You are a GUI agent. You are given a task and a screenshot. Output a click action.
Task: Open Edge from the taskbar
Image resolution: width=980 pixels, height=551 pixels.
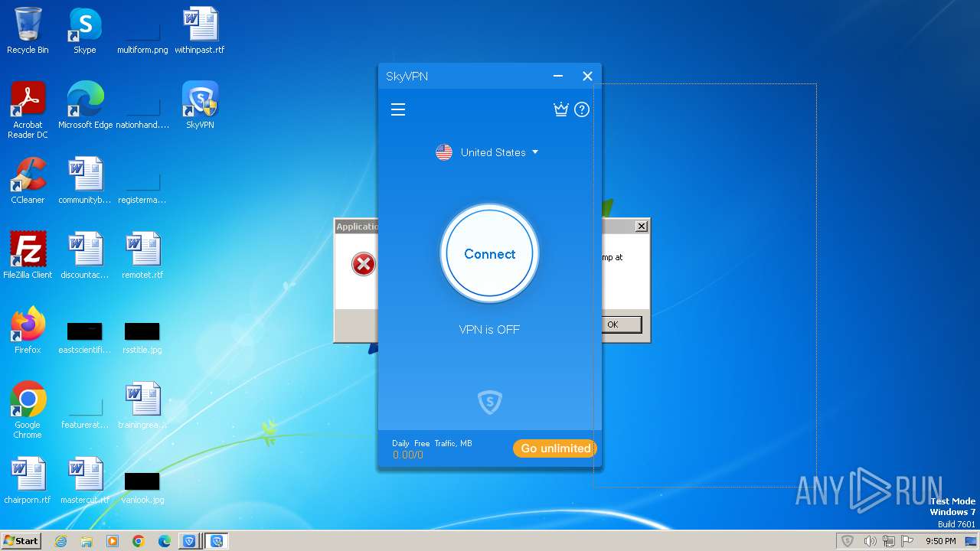point(165,541)
